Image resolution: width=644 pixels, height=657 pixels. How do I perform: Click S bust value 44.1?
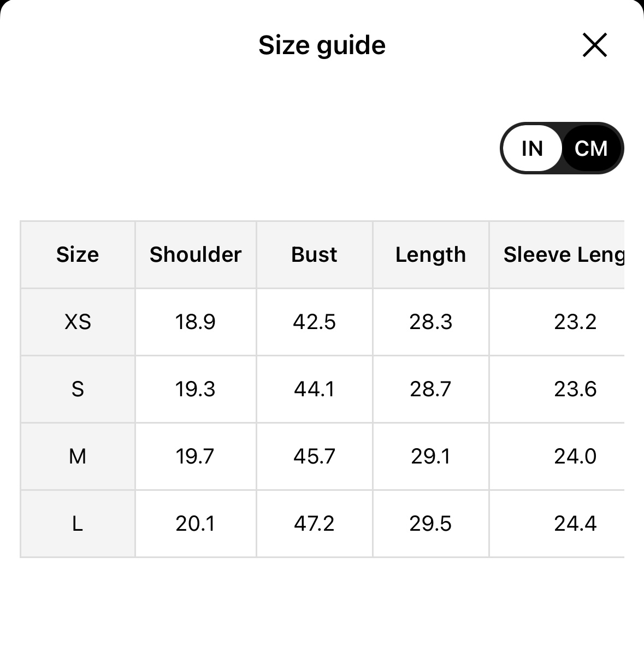[314, 389]
